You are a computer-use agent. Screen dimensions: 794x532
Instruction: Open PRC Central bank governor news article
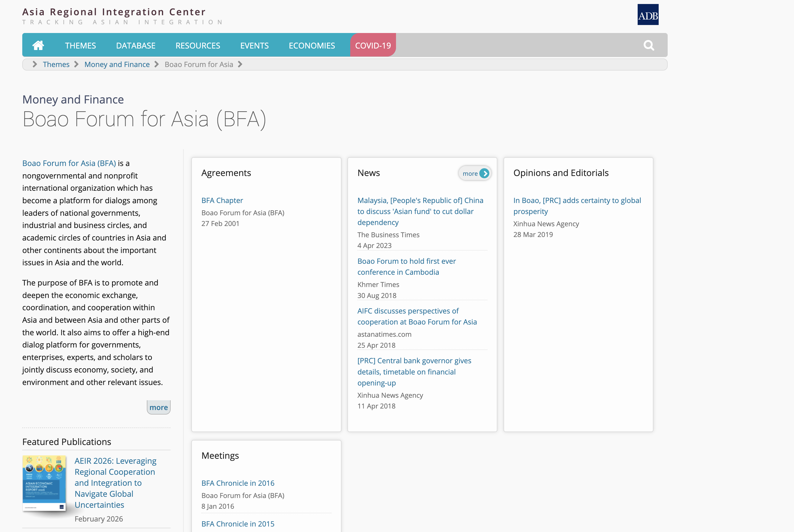coord(415,372)
